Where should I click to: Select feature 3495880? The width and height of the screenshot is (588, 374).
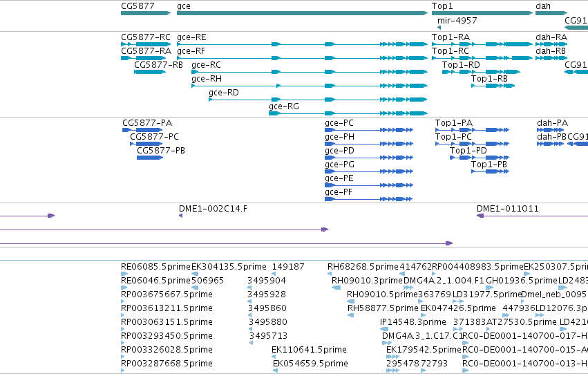(251, 329)
